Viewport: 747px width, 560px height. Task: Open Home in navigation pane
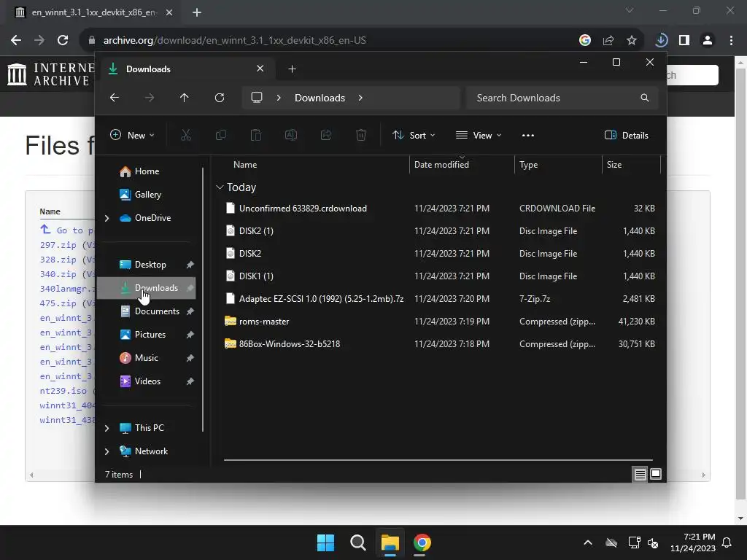tap(147, 171)
